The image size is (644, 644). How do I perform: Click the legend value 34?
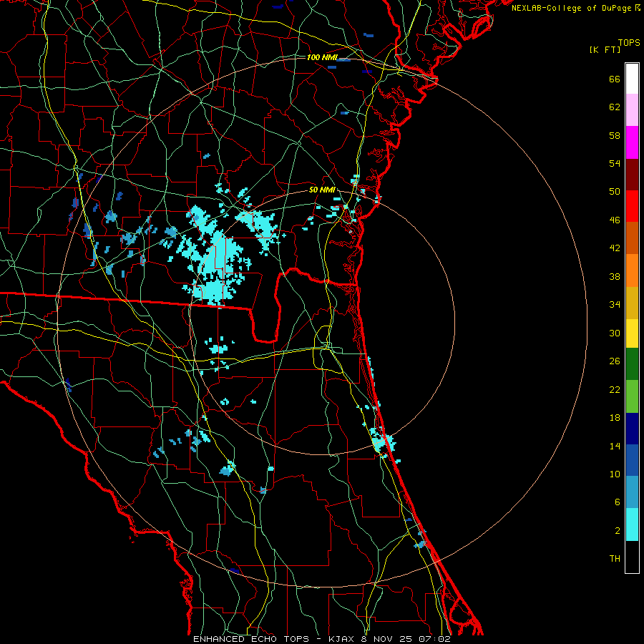click(x=615, y=304)
